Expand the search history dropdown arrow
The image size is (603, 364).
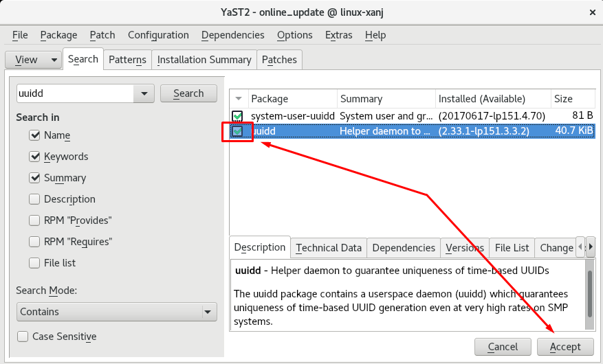pos(144,93)
